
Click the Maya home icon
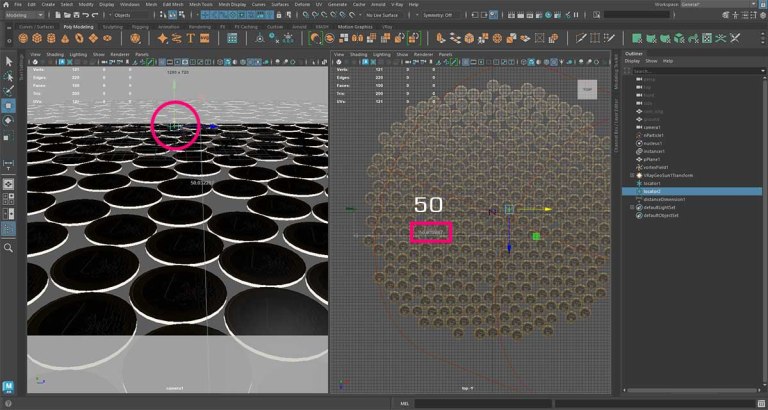pyautogui.click(x=5, y=4)
